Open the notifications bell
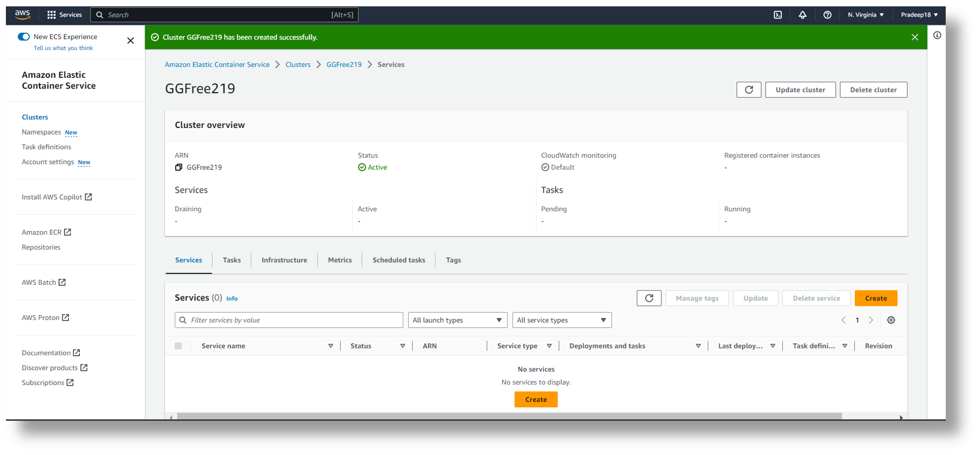The width and height of the screenshot is (980, 455). (x=802, y=15)
